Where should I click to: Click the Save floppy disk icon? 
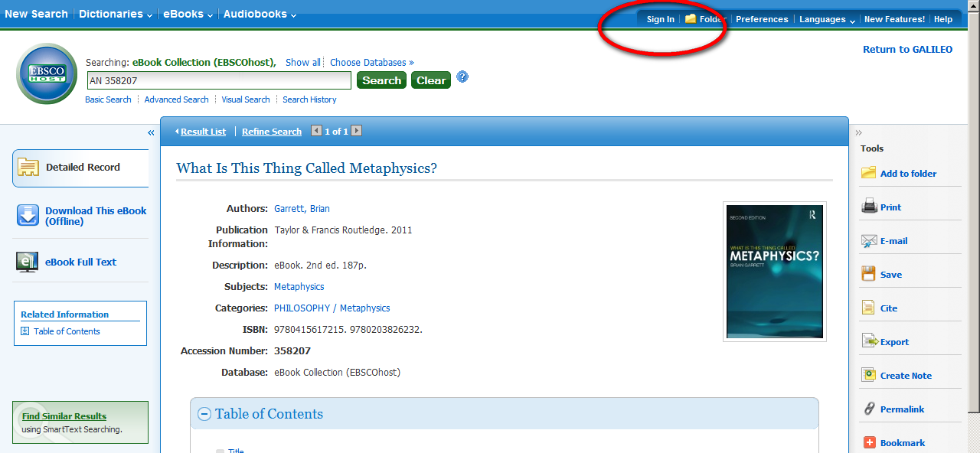pos(868,274)
